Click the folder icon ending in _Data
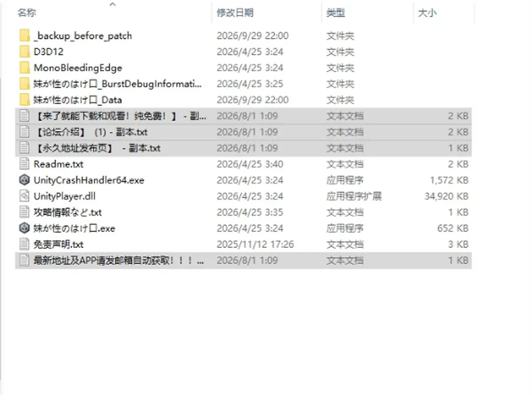 [24, 100]
